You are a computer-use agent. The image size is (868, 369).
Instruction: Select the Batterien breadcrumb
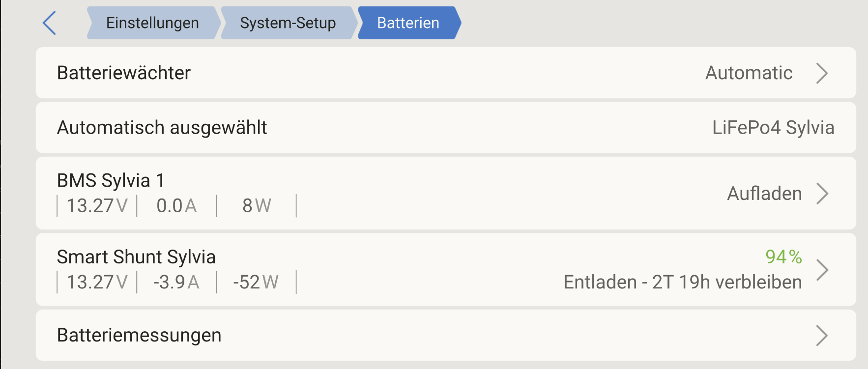408,23
